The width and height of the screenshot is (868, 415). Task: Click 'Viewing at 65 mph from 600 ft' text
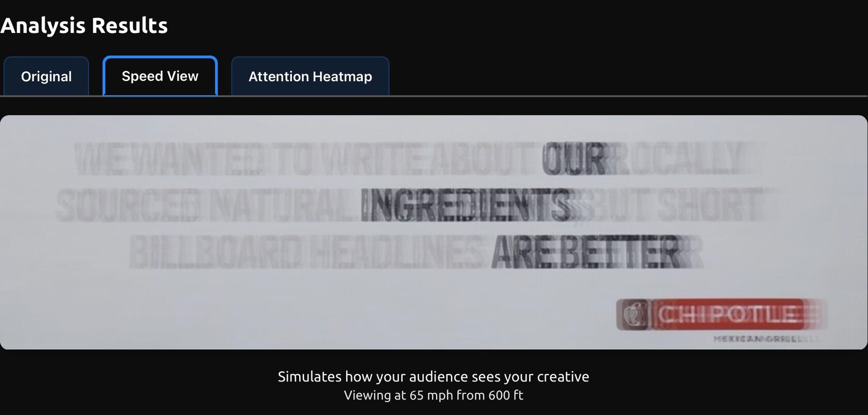click(433, 395)
